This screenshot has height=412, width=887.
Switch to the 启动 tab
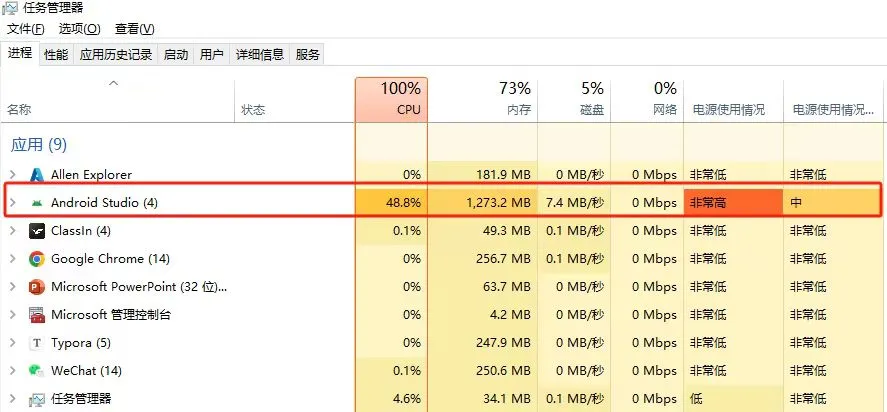coord(176,54)
